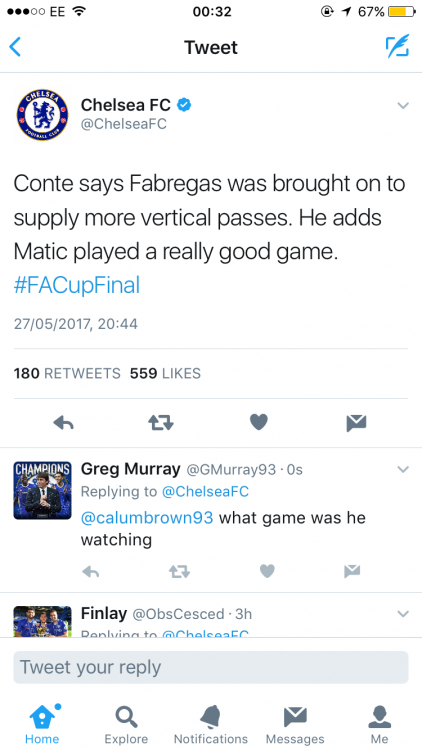The width and height of the screenshot is (422, 750).
Task: Switch to the Explore tab
Action: pos(126,725)
